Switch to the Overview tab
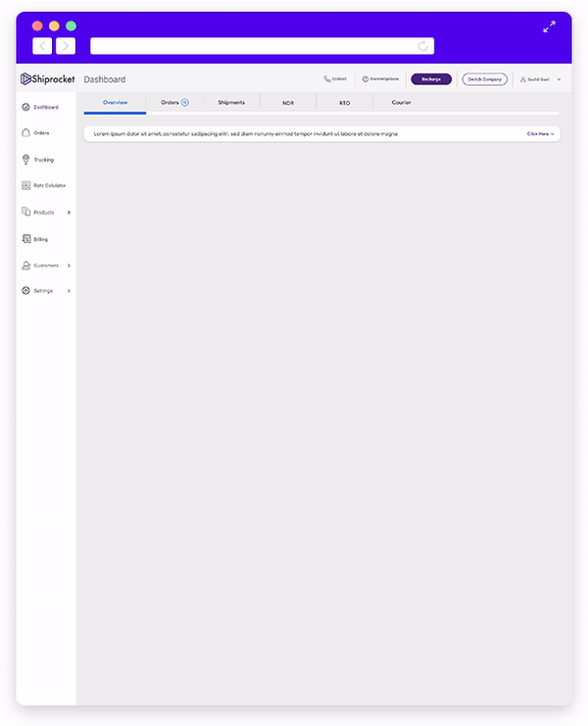The height and width of the screenshot is (726, 588). click(x=116, y=102)
